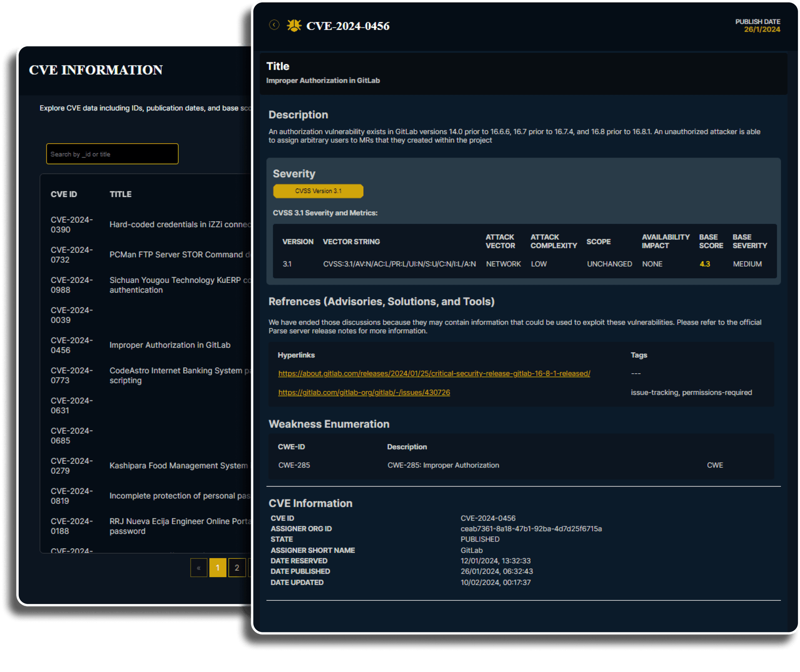
Task: Click the 4.3 base score value
Action: pyautogui.click(x=704, y=264)
